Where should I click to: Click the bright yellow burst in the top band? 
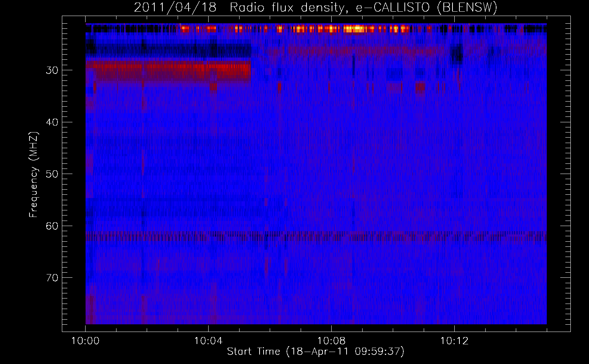355,29
